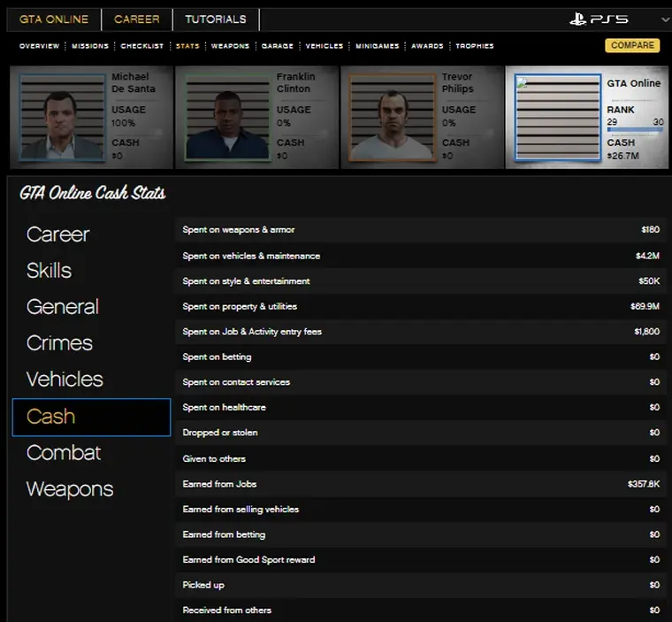Open the TROPHIES section

tap(475, 46)
